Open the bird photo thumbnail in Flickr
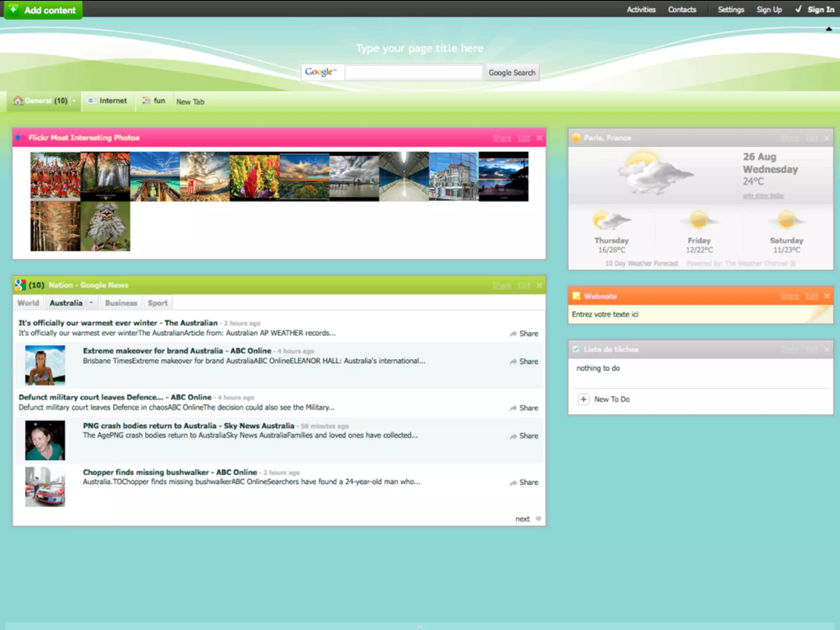Screen dimensions: 840x630 click(105, 226)
